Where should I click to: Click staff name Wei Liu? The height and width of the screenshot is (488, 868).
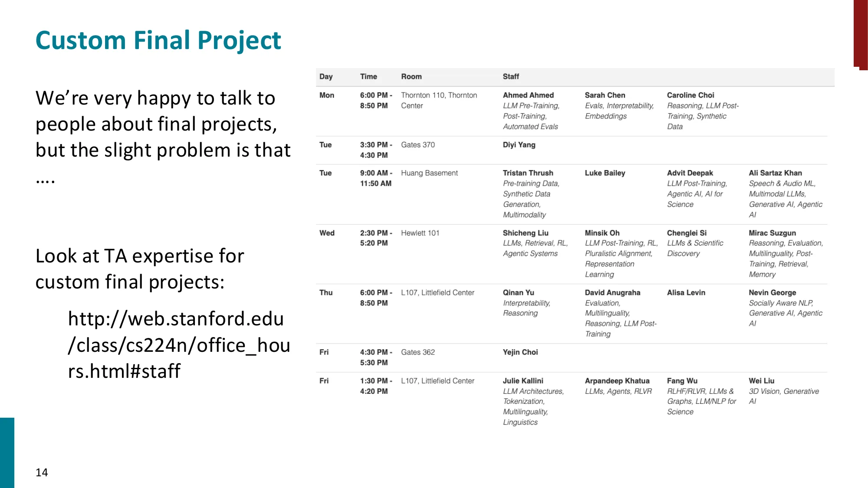[761, 381]
